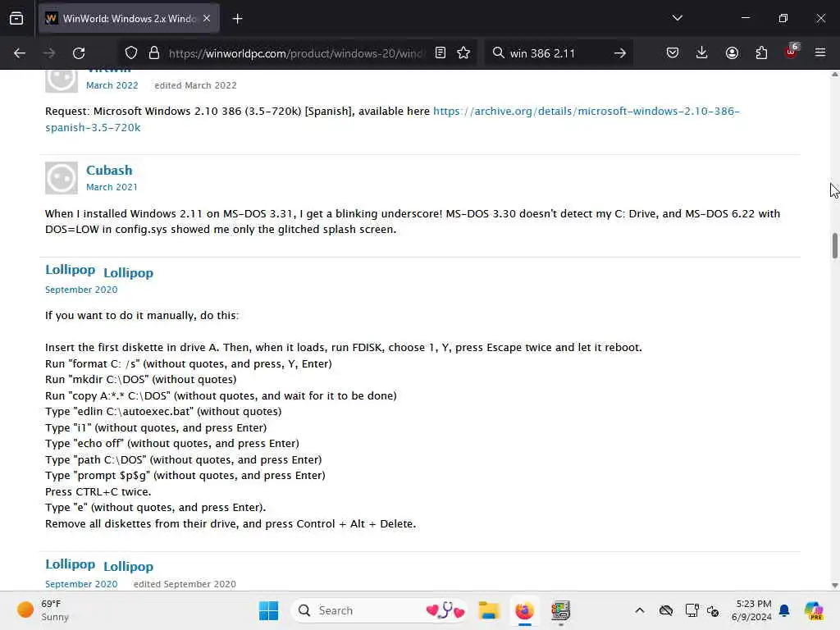The width and height of the screenshot is (840, 630).
Task: Click the line 'Run "mkdir C:\DOS"'
Action: [140, 379]
